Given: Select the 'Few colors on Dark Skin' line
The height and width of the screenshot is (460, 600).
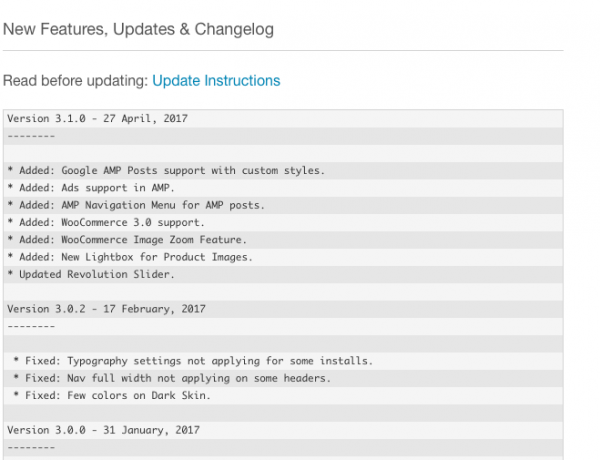Looking at the screenshot, I should coord(112,395).
